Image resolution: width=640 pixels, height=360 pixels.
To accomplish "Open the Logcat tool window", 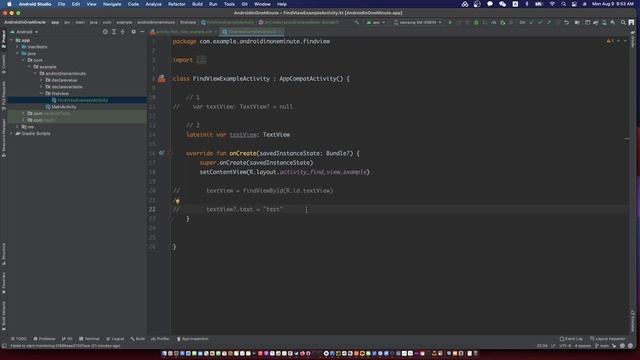I will [x=115, y=339].
